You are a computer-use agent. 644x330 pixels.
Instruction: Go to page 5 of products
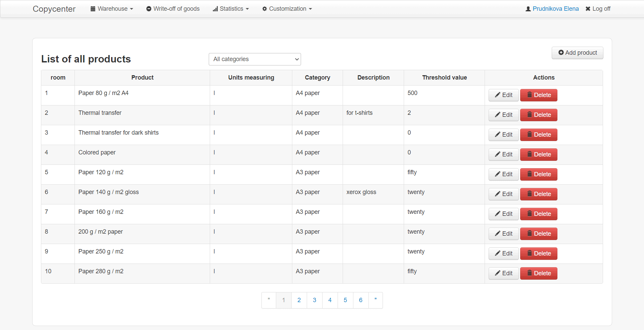click(x=345, y=300)
